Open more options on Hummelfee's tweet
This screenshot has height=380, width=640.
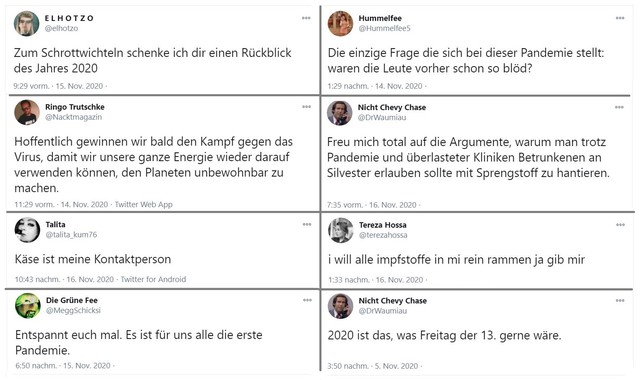pos(620,18)
